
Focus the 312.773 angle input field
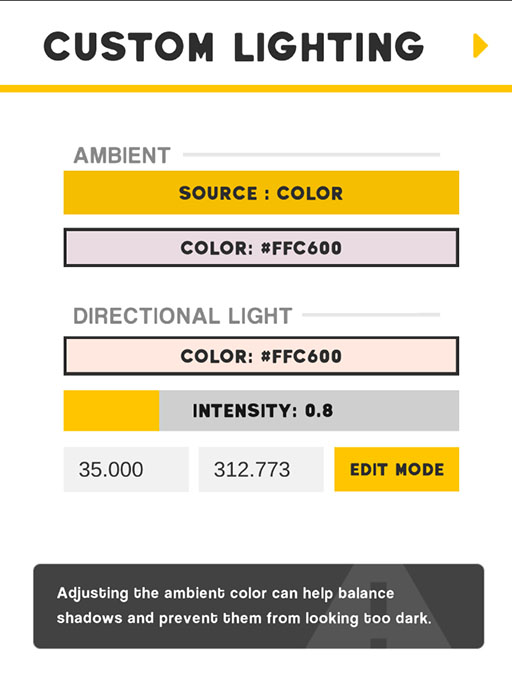click(261, 469)
